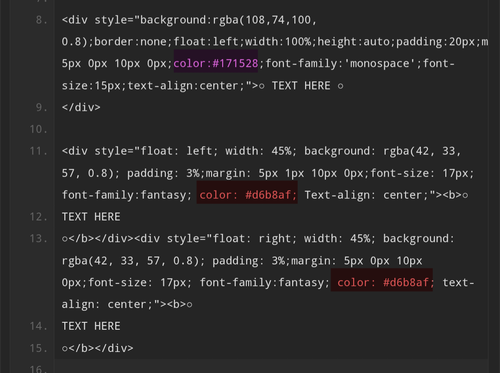Click the height:auto declaration
500x373 pixels.
coord(353,42)
